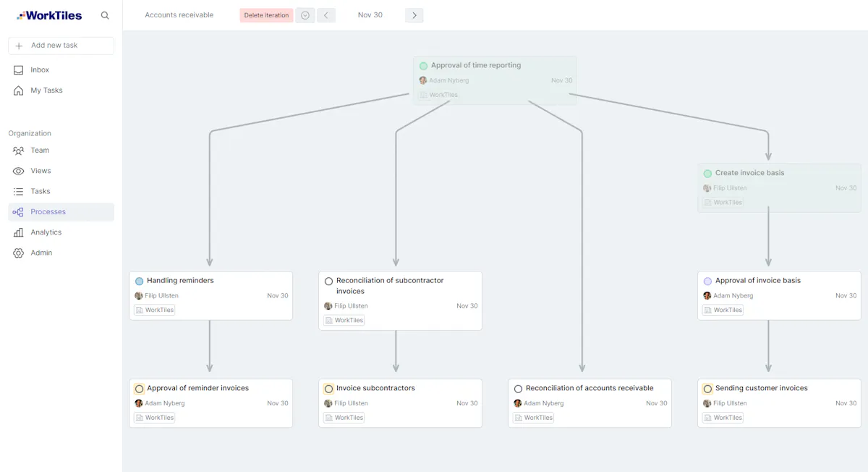Toggle status circle of Sending customer invoices
The image size is (868, 472).
[x=707, y=389]
